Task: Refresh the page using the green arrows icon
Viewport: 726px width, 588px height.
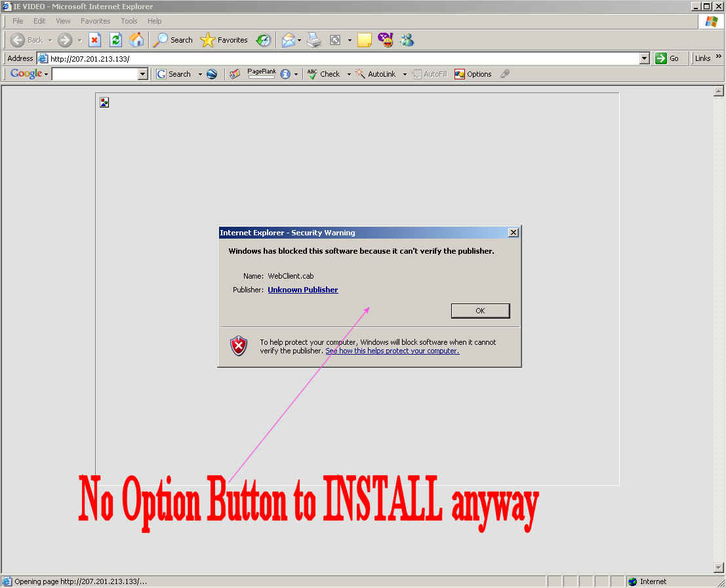Action: [x=115, y=40]
